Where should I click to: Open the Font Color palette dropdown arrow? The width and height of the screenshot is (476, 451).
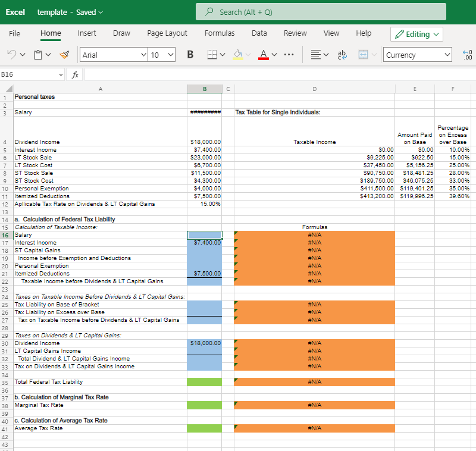coord(274,55)
